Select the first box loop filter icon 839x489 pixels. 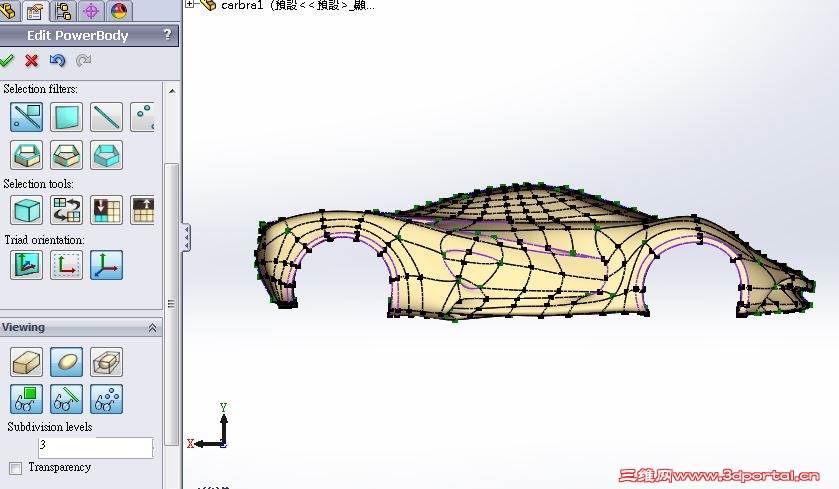pos(26,155)
